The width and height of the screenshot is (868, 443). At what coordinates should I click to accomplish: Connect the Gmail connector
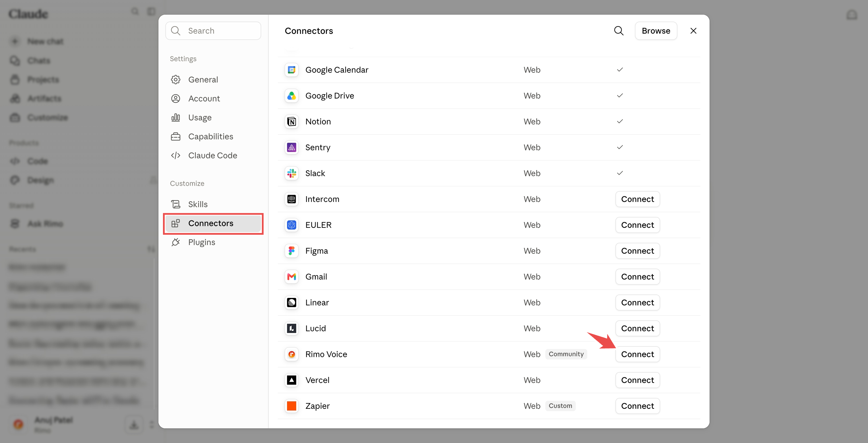pos(638,276)
